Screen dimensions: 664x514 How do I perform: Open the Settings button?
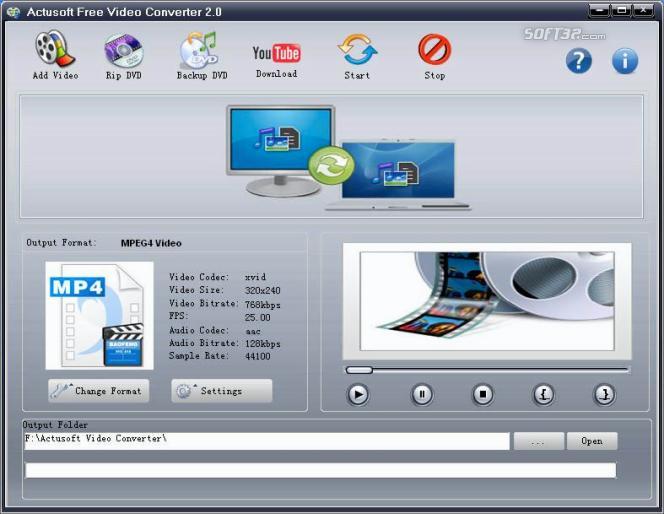[x=222, y=391]
